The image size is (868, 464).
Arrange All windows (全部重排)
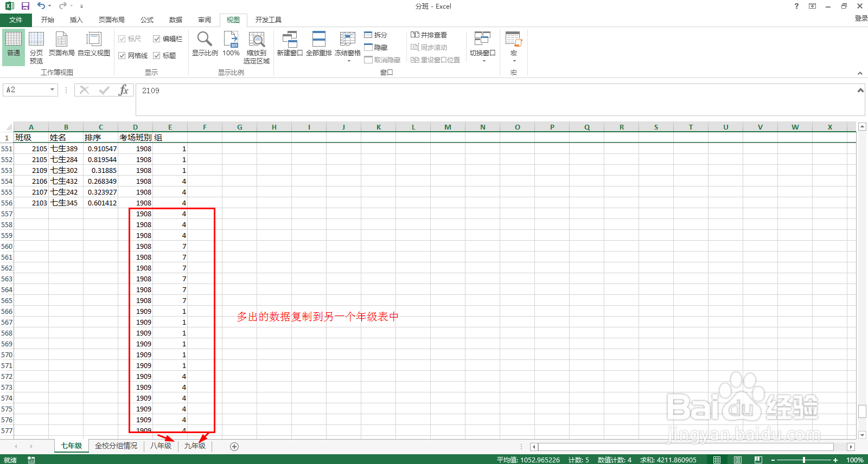[319, 44]
